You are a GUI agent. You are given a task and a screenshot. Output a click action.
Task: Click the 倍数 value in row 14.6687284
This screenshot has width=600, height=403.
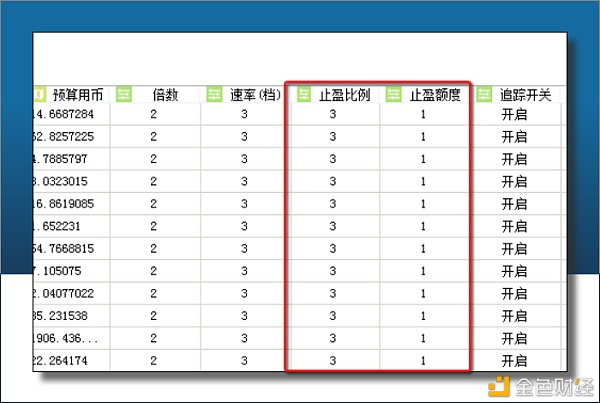point(153,114)
